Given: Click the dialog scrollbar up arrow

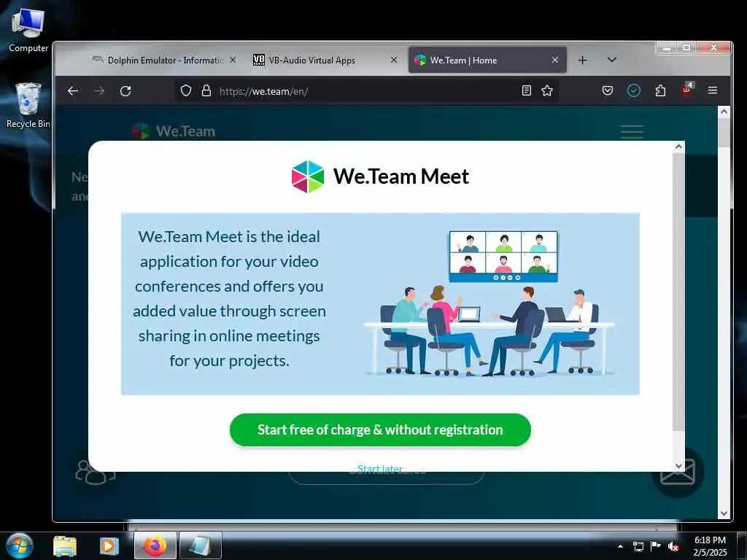Looking at the screenshot, I should coord(678,147).
